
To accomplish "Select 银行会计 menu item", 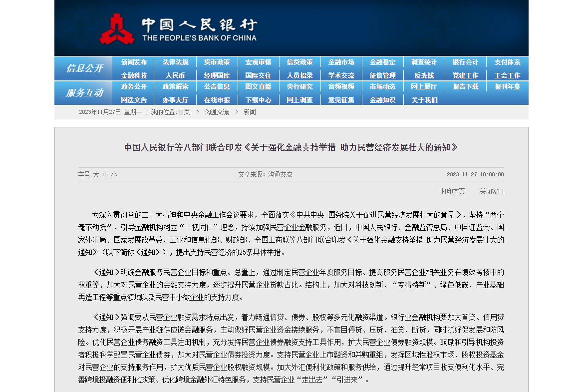I will coord(465,62).
